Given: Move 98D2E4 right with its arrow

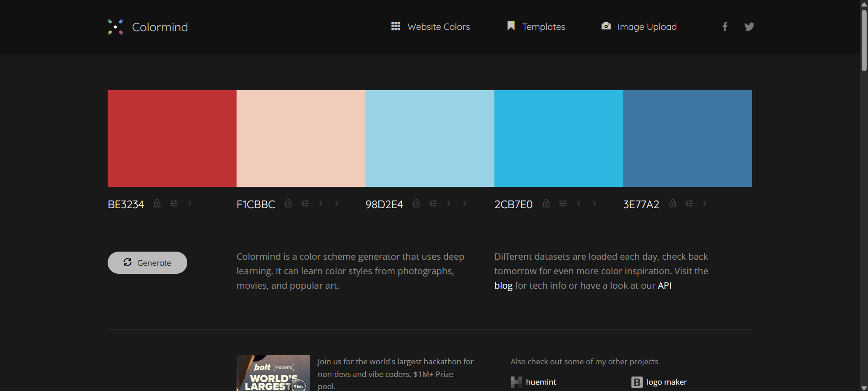Looking at the screenshot, I should tap(465, 203).
